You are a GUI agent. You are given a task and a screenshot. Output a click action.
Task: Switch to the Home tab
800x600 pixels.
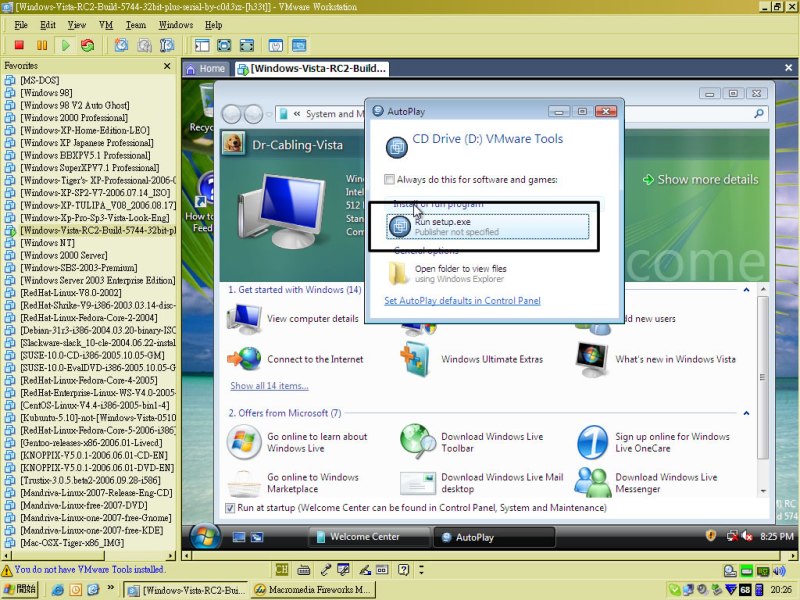[206, 68]
